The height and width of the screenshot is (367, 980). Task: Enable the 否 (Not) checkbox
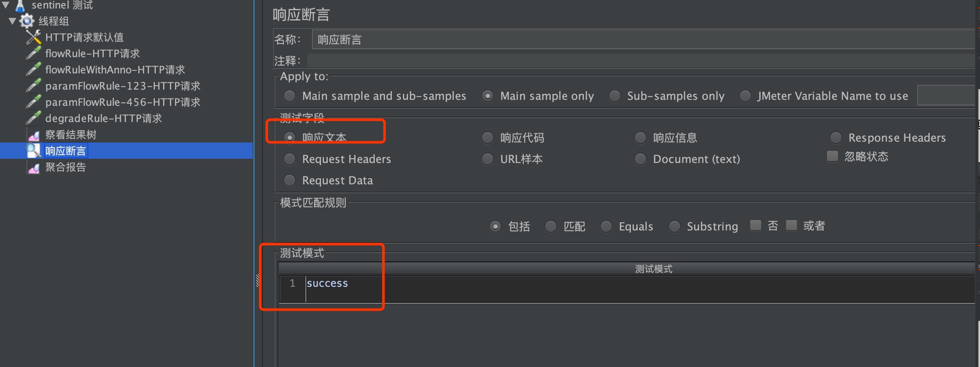(755, 225)
